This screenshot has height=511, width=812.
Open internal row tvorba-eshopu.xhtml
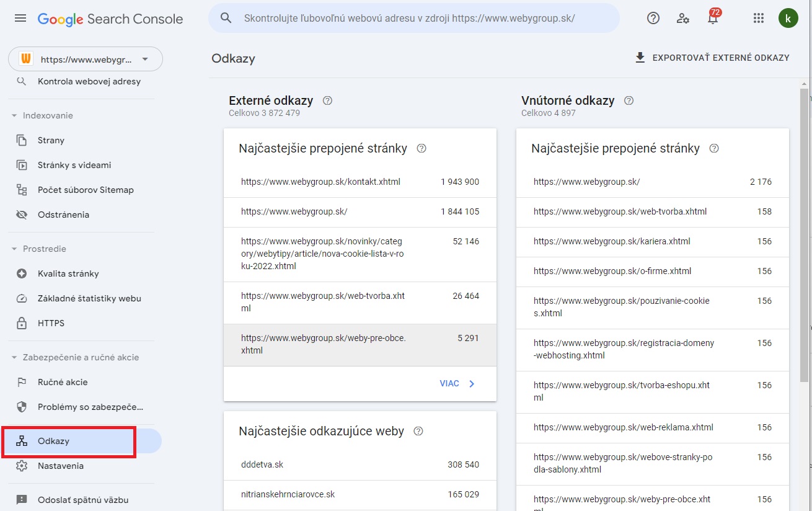tap(653, 392)
